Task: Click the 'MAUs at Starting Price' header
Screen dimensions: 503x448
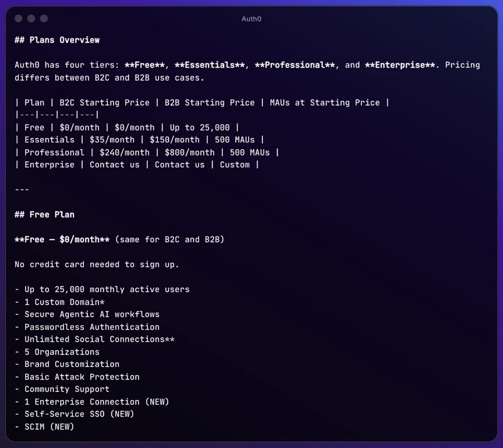Action: tap(325, 103)
